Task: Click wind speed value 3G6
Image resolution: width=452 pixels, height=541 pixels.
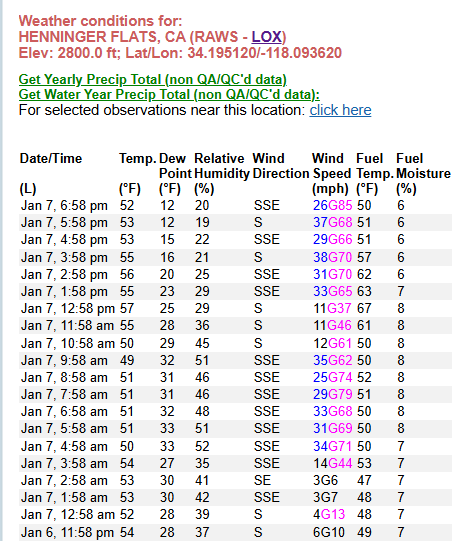Action: (325, 481)
